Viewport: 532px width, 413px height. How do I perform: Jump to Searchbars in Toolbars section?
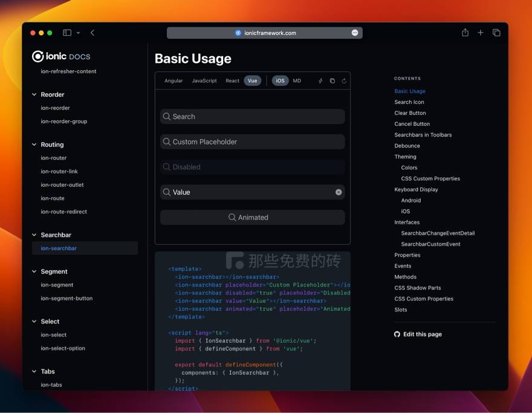[423, 135]
